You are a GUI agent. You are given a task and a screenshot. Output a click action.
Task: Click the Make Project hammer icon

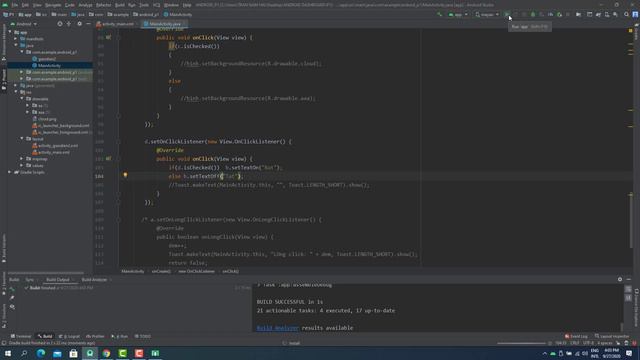(x=439, y=14)
